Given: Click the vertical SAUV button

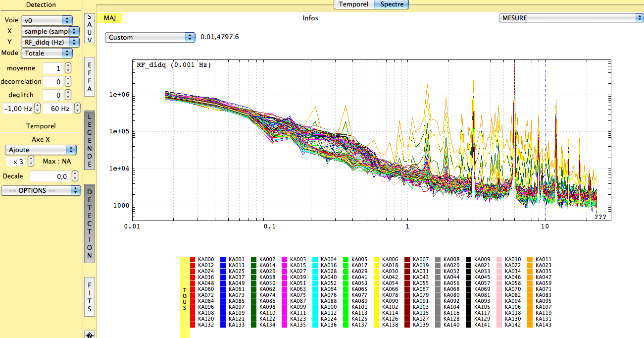Looking at the screenshot, I should point(90,28).
